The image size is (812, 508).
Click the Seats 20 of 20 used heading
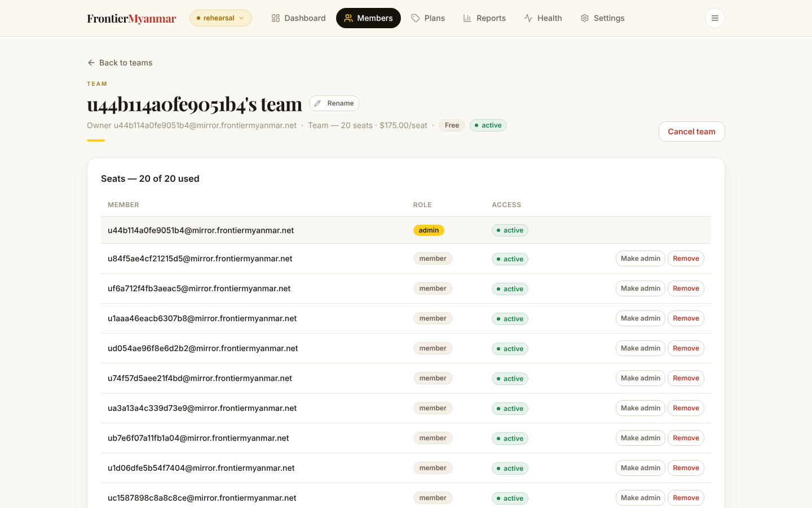pos(150,178)
